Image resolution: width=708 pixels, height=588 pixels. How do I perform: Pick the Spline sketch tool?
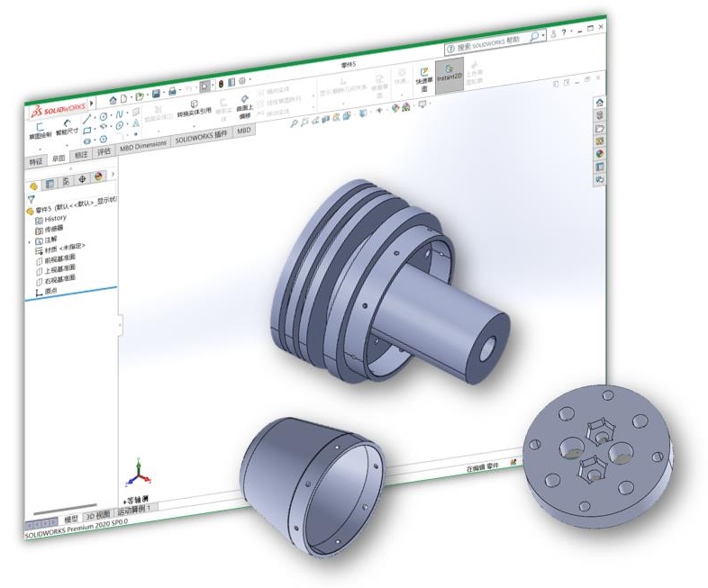119,114
